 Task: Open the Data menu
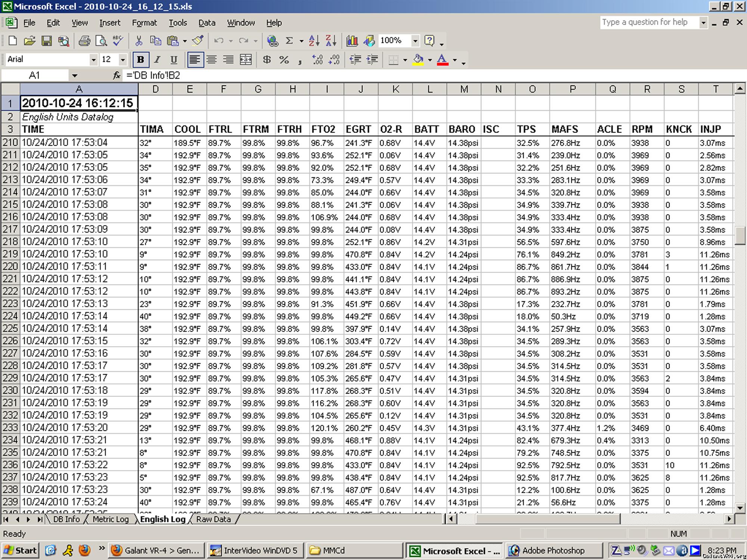pos(207,23)
